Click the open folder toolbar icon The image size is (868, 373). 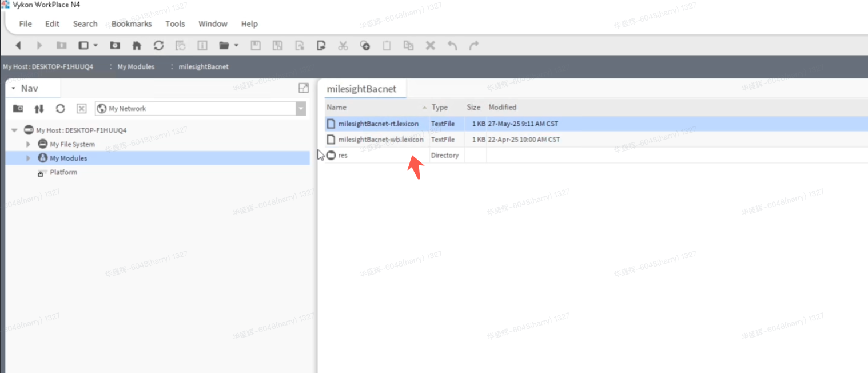224,46
